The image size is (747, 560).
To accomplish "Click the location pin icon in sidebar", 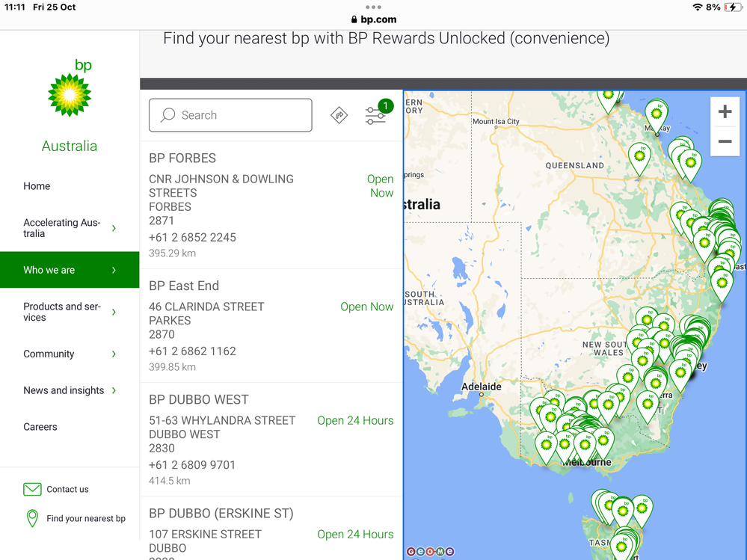I will [32, 518].
